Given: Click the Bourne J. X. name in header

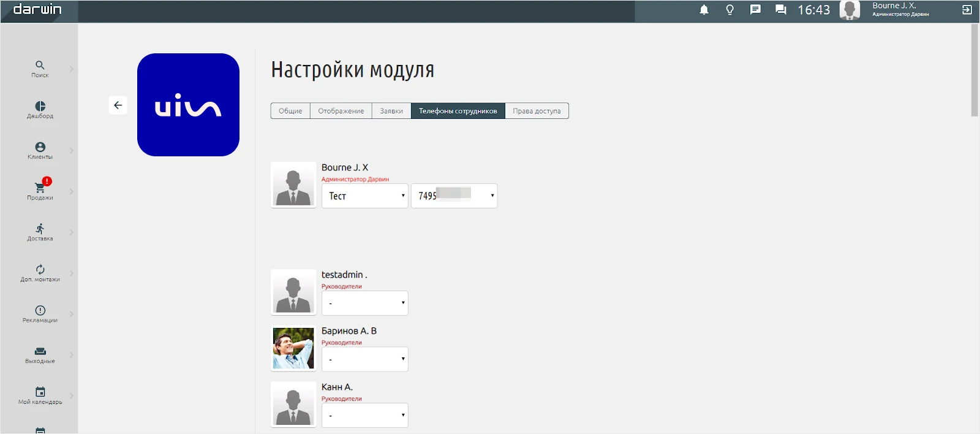Looking at the screenshot, I should (894, 6).
